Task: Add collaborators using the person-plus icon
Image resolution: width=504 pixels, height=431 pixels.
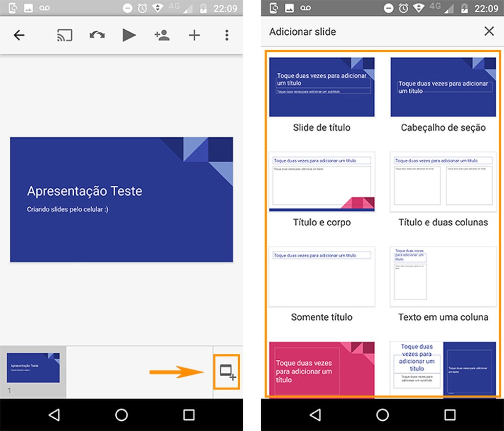Action: click(161, 35)
